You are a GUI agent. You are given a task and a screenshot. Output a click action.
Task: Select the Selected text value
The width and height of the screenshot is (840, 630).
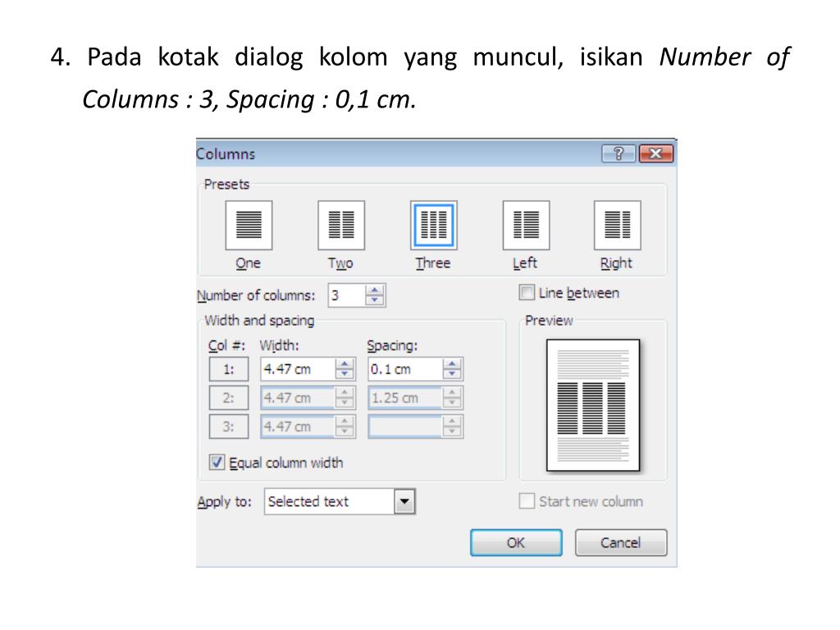click(308, 501)
